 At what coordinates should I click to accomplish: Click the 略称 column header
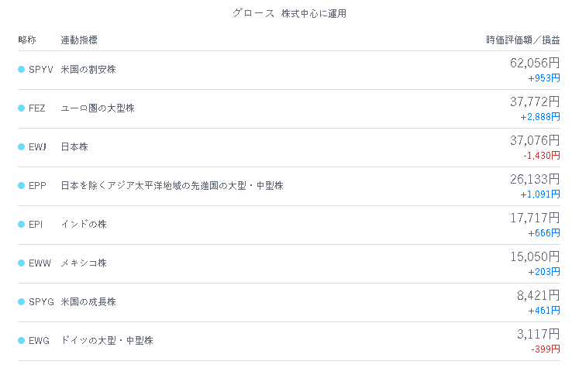[27, 40]
